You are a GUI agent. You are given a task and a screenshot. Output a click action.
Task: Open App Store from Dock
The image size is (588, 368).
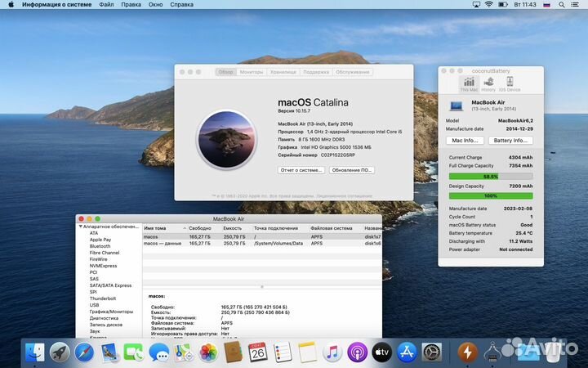coord(407,352)
